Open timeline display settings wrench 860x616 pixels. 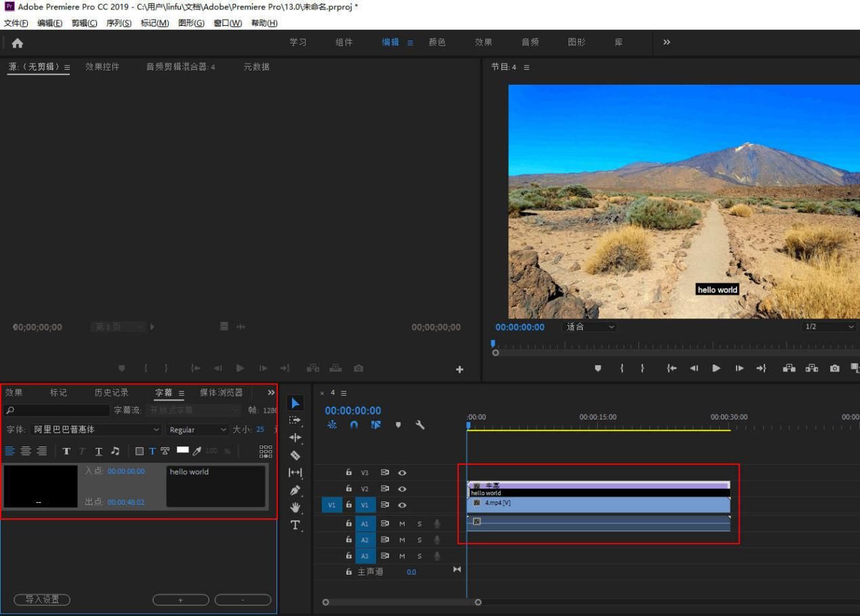point(420,425)
